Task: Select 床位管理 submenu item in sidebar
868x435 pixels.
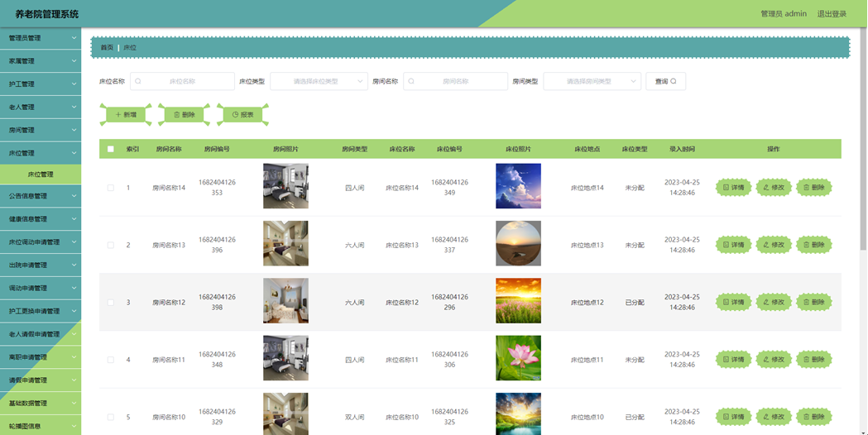Action: click(41, 174)
